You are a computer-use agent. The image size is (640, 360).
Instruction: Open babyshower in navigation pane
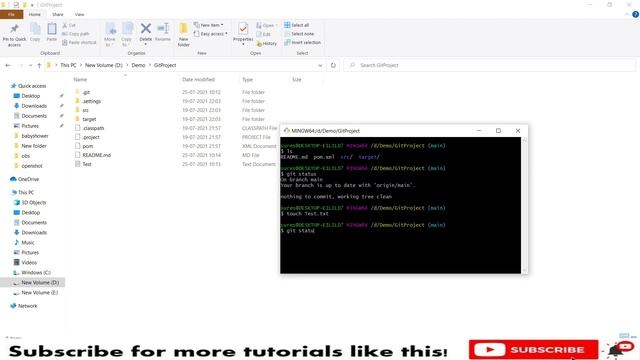[35, 136]
